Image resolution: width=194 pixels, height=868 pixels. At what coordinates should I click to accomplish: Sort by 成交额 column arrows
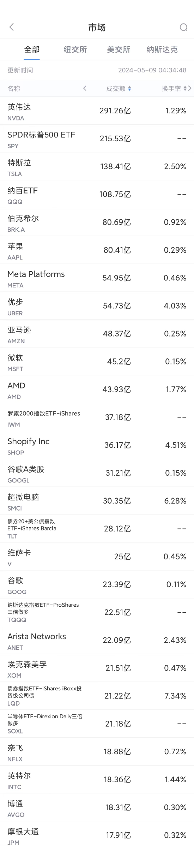(129, 89)
